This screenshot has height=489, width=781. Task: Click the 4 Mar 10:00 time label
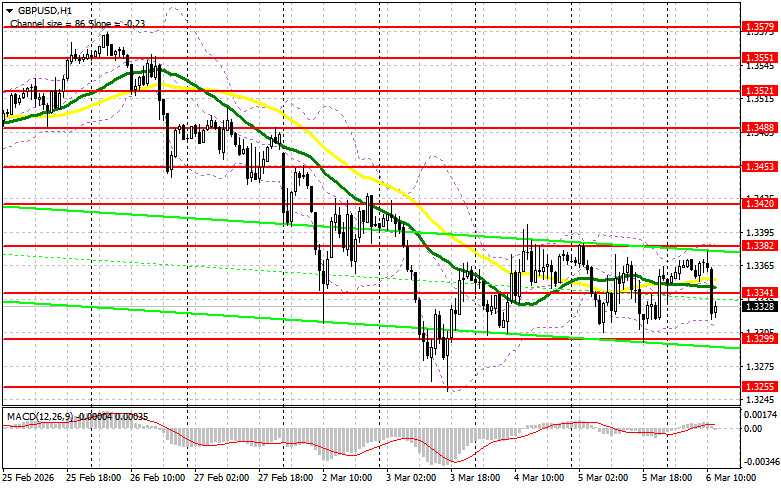click(x=539, y=478)
